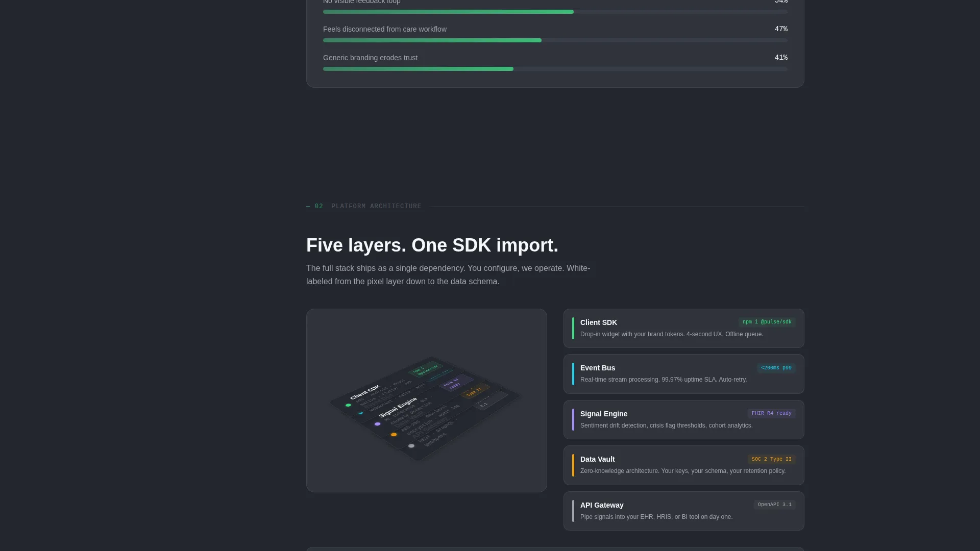Click the purple dot in layer illustration
This screenshot has width=980, height=551.
click(x=377, y=424)
